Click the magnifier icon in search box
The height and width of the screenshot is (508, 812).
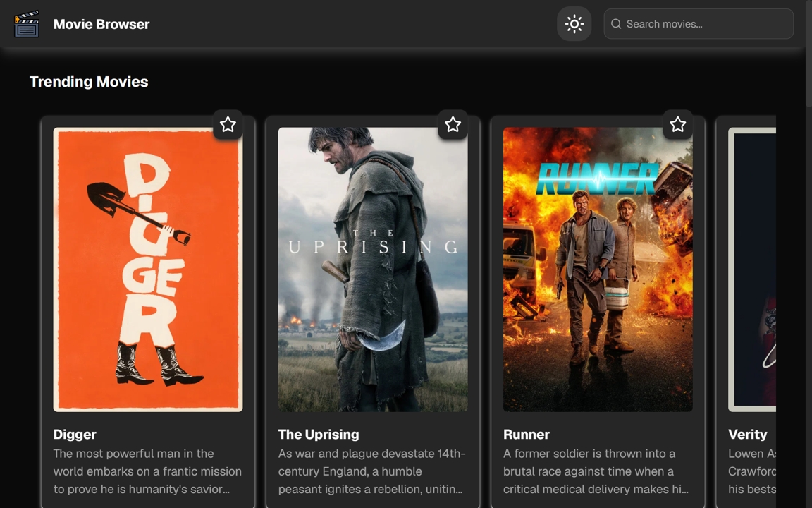pyautogui.click(x=616, y=24)
